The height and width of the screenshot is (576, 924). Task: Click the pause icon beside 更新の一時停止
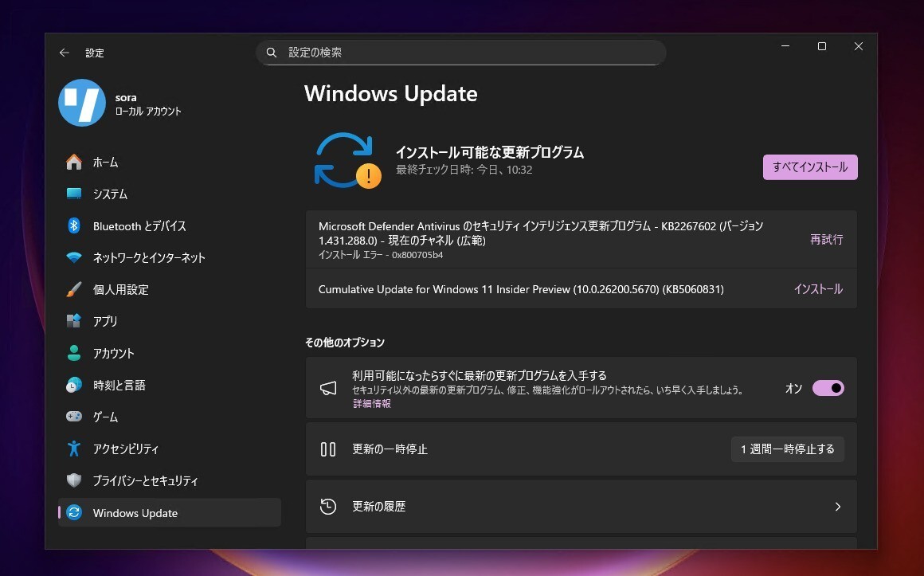coord(328,449)
